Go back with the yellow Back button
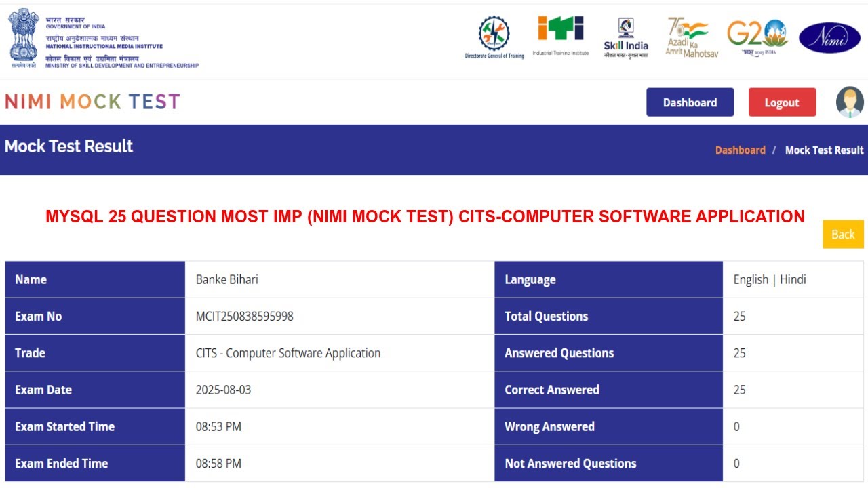The width and height of the screenshot is (868, 488). [x=843, y=235]
